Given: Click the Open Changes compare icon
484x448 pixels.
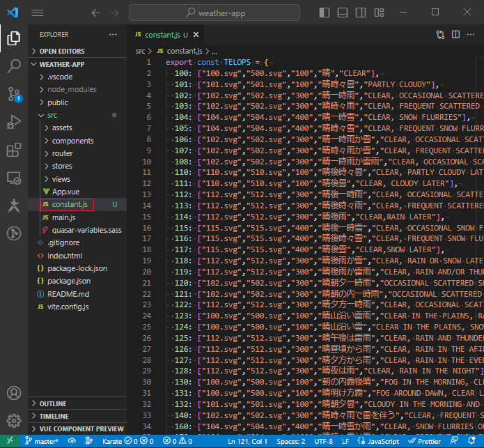Looking at the screenshot, I should coord(441,35).
